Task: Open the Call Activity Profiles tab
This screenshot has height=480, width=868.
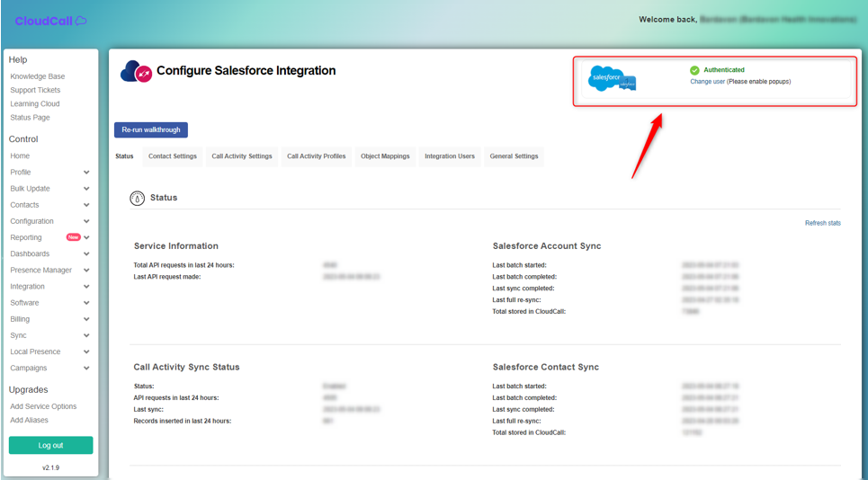Action: pos(316,156)
